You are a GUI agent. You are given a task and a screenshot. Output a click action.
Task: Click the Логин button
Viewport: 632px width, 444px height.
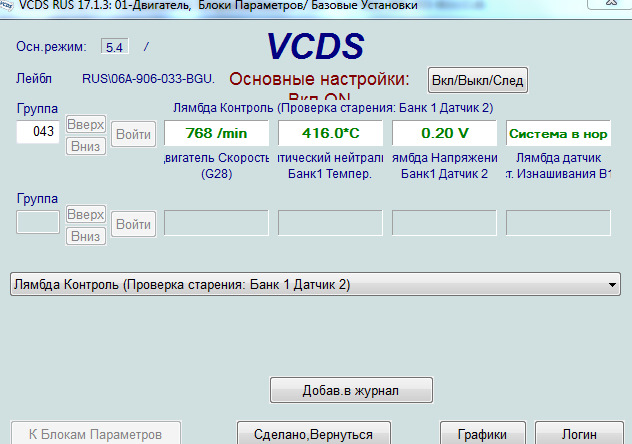click(579, 434)
